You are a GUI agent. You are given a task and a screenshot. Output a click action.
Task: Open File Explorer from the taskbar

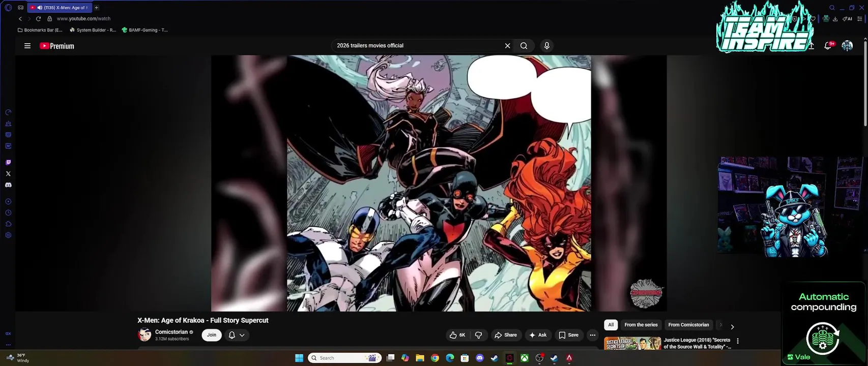pos(420,358)
